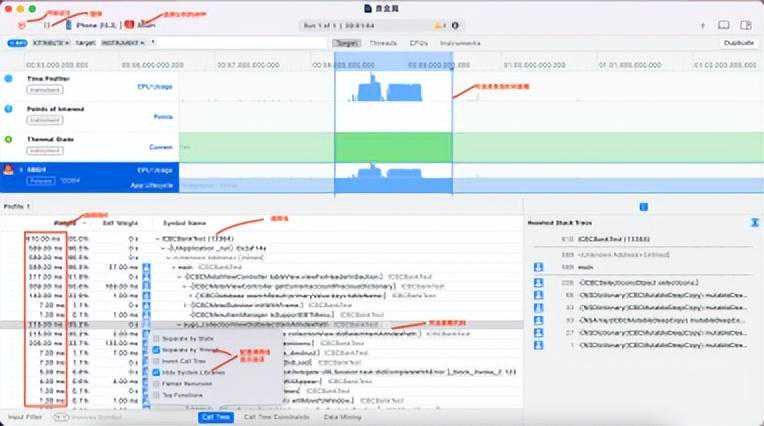The height and width of the screenshot is (426, 764).
Task: Click the green Thermal State instrument icon
Action: [x=10, y=140]
